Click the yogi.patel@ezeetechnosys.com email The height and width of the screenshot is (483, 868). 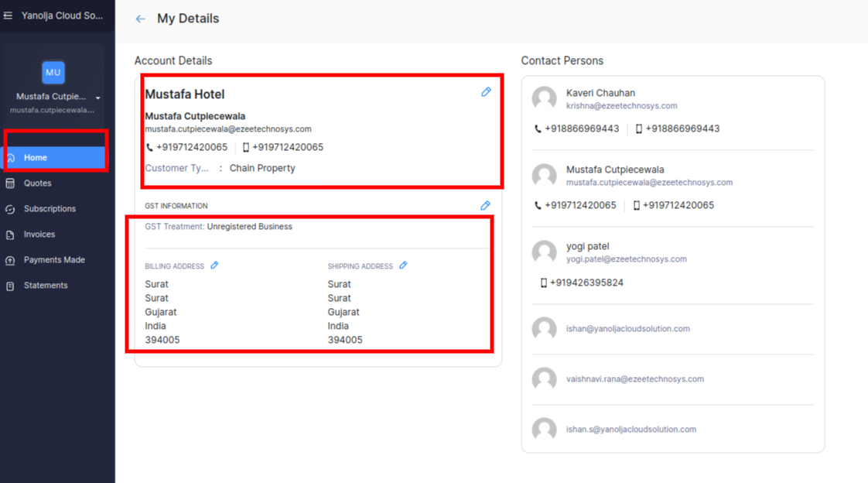pyautogui.click(x=626, y=259)
